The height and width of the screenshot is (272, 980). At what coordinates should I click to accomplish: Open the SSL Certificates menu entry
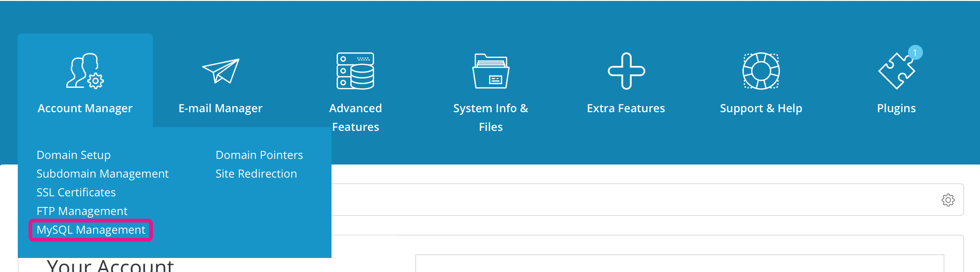76,192
